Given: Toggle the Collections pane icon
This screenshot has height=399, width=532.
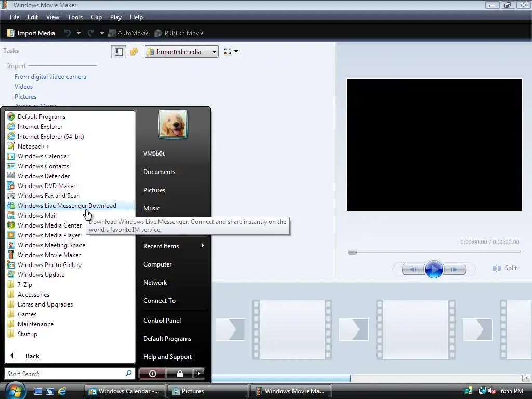Looking at the screenshot, I should [135, 51].
